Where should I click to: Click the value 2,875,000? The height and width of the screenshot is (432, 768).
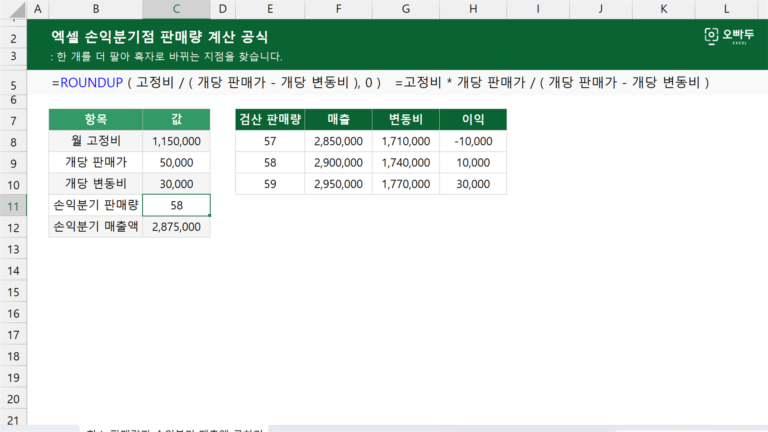[176, 227]
